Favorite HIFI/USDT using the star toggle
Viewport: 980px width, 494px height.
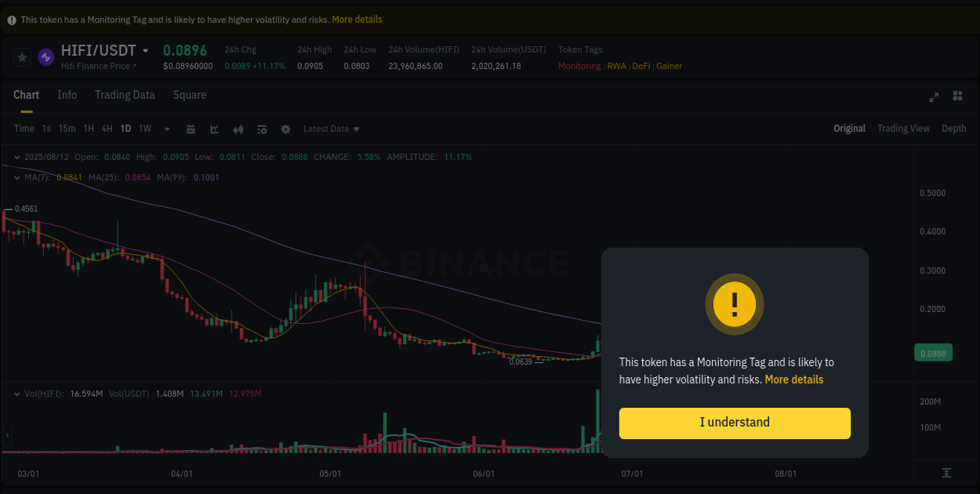click(20, 56)
